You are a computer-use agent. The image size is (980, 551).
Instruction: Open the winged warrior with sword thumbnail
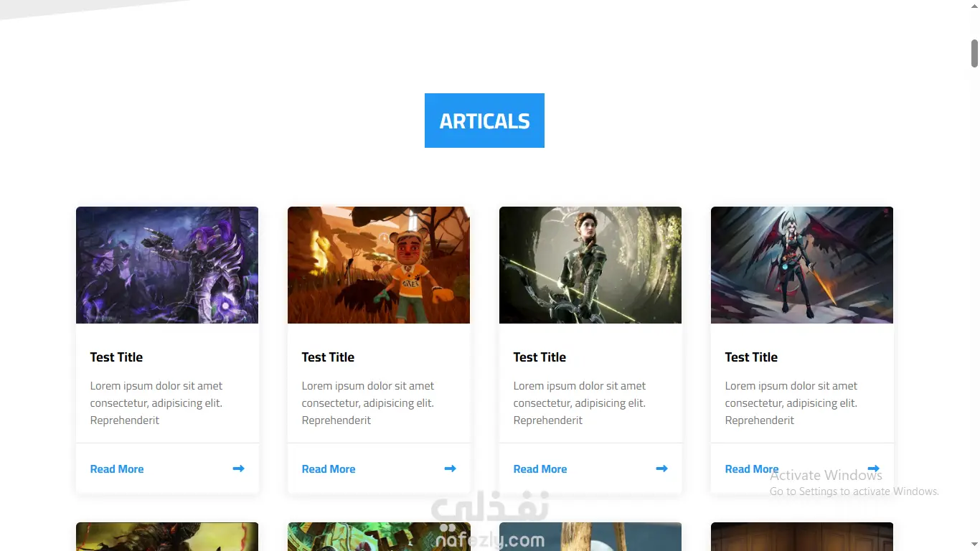click(802, 265)
